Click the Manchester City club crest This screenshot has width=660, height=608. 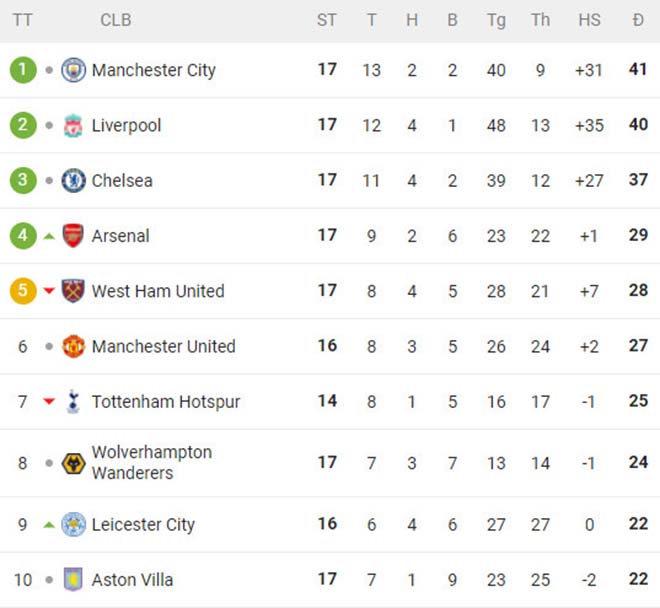[73, 70]
